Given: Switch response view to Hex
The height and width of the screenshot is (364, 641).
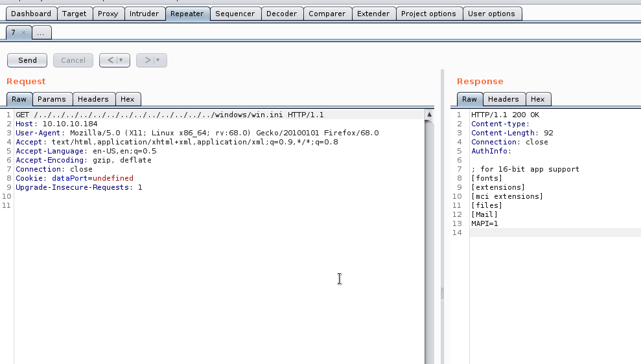Looking at the screenshot, I should pos(538,99).
